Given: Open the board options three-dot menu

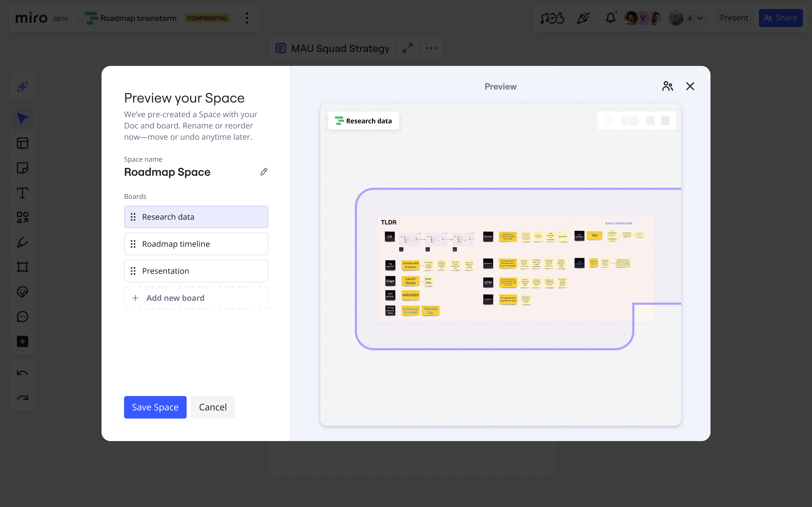Looking at the screenshot, I should (x=247, y=18).
